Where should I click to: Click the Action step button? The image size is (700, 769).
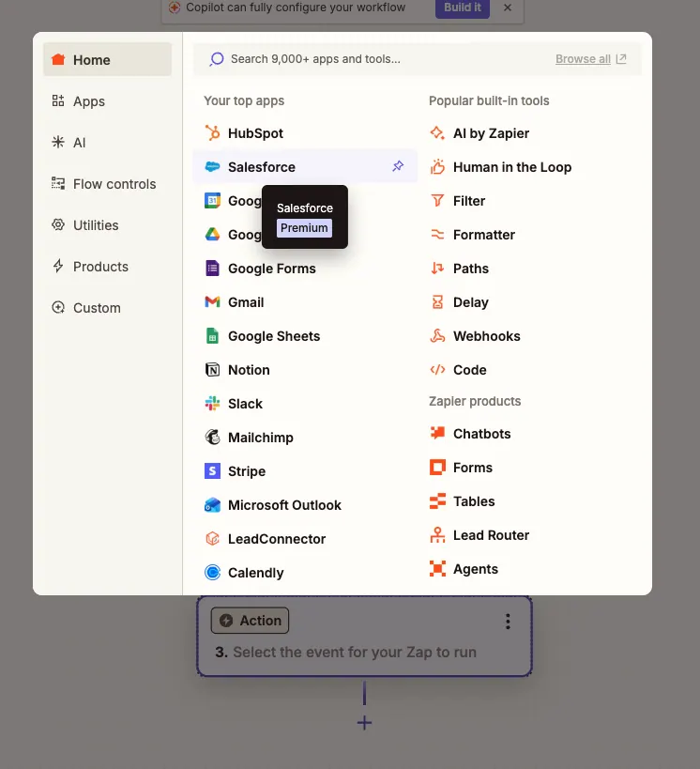pos(250,621)
